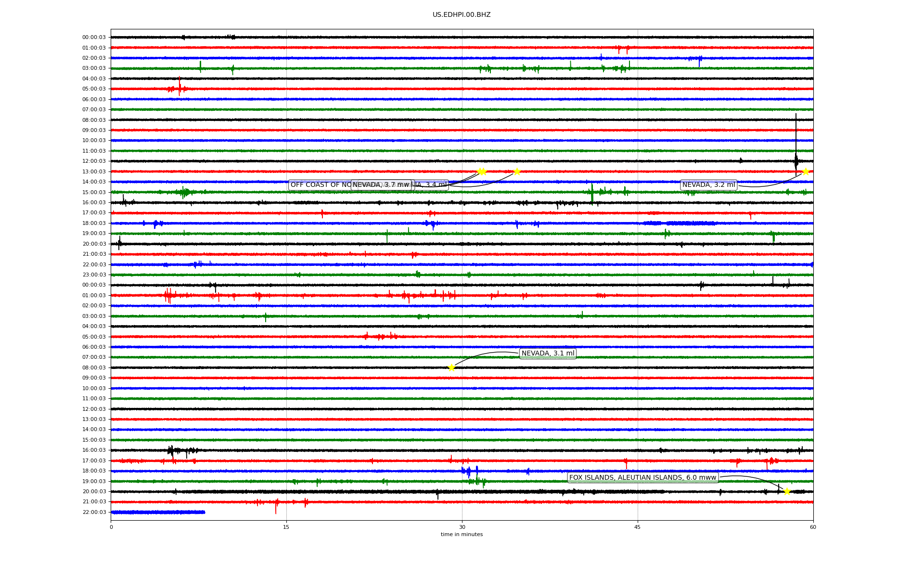
Task: Select the yellow star linked to NEVADA, 3.2 ml
Action: coord(806,171)
